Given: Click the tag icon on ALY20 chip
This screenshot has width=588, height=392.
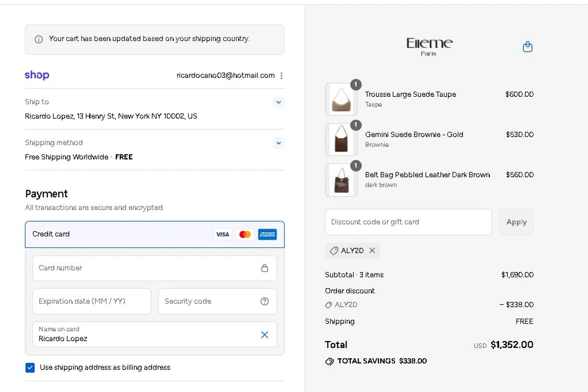Looking at the screenshot, I should click(x=334, y=251).
